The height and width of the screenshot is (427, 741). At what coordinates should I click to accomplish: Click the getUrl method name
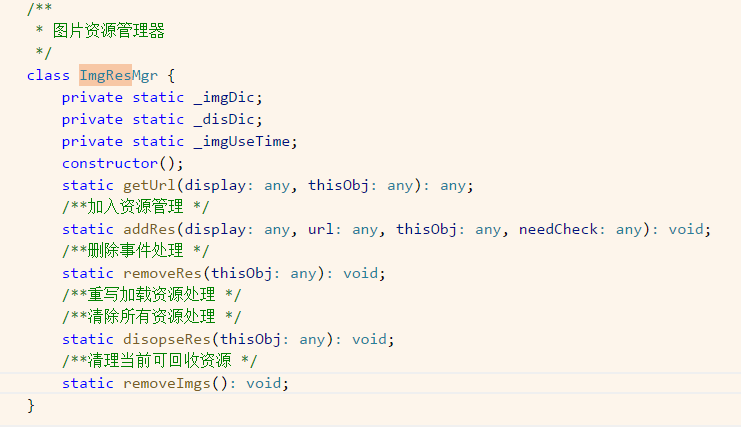(149, 186)
